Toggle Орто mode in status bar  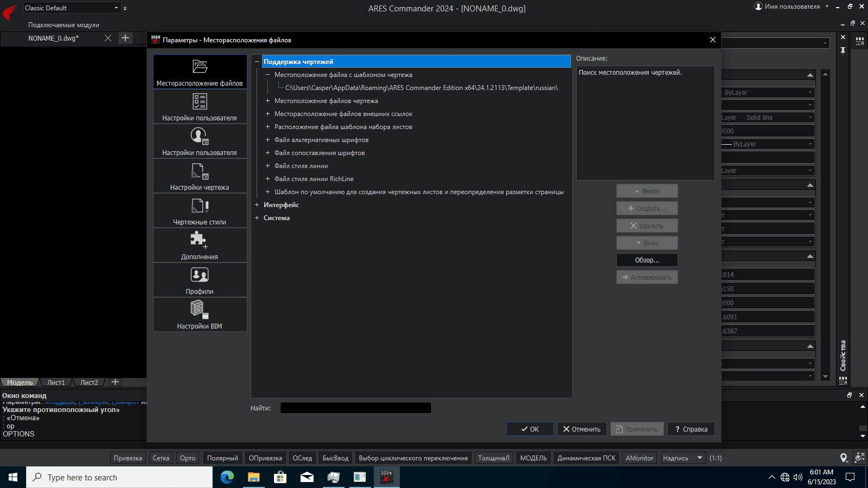(x=188, y=458)
